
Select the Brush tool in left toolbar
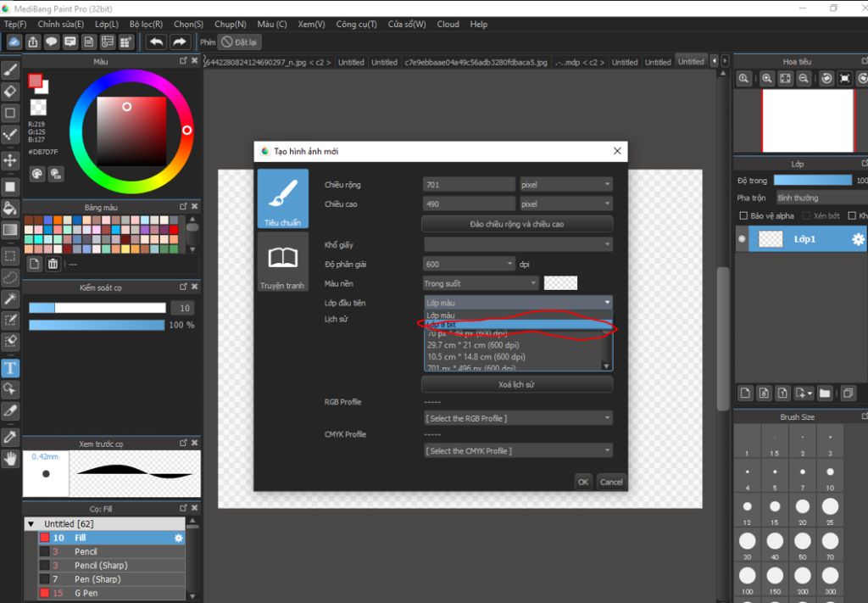[10, 70]
